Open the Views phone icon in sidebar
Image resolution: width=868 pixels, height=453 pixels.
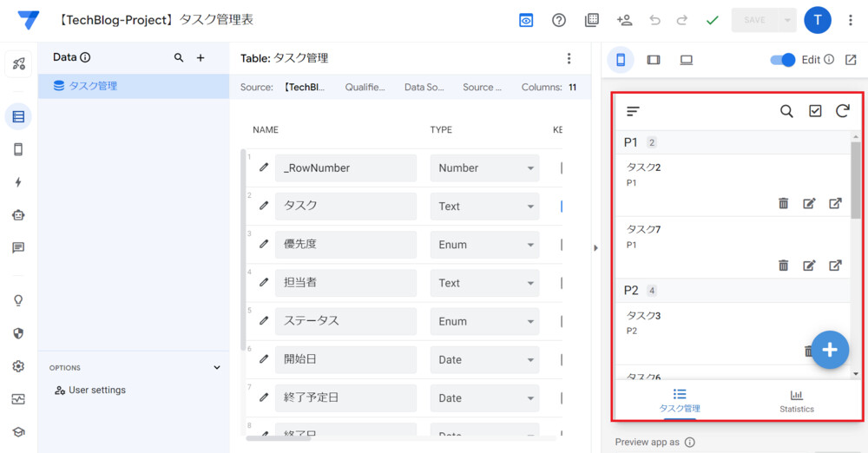(x=18, y=149)
